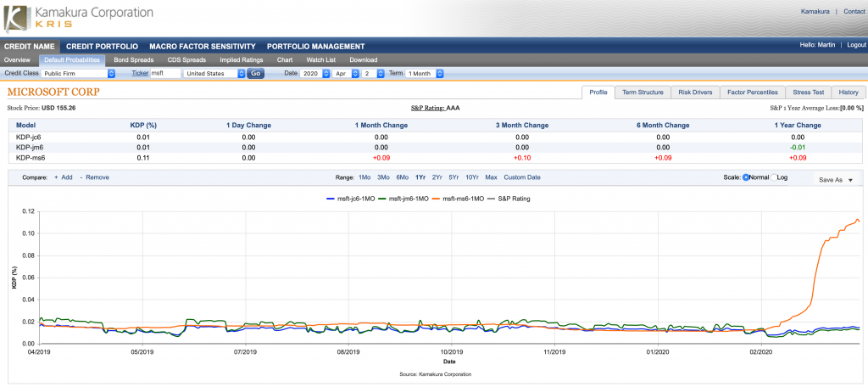Expand the Credit Class dropdown
The image size is (868, 387).
click(79, 73)
